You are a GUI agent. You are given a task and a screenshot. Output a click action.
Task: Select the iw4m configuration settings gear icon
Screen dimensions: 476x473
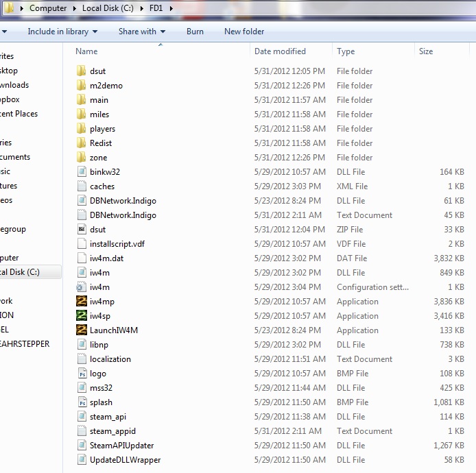point(81,287)
